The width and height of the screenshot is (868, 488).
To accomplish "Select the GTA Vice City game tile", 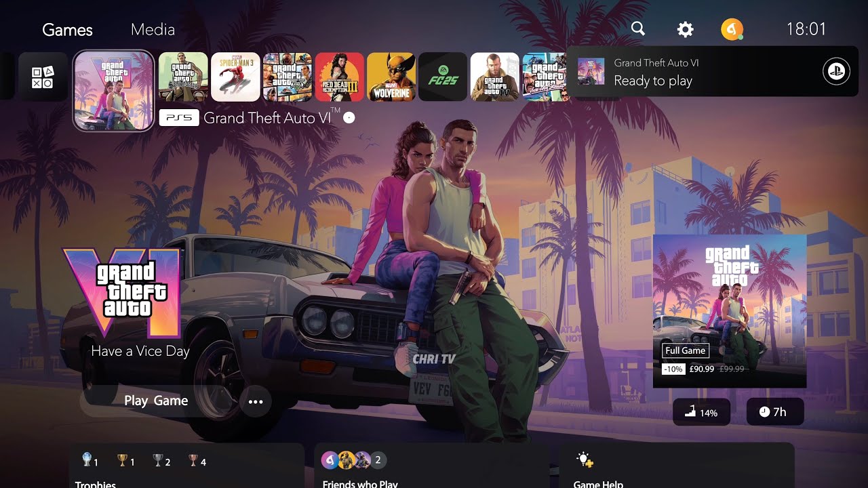I will pyautogui.click(x=544, y=77).
